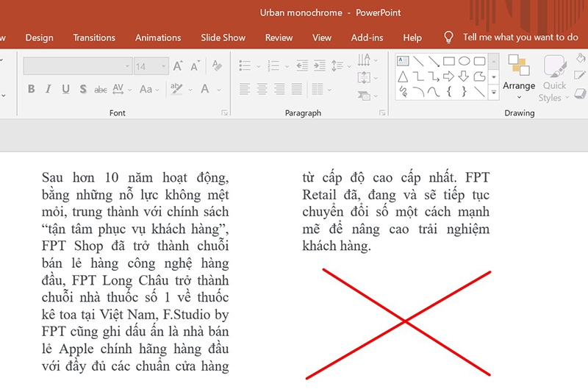Image resolution: width=588 pixels, height=392 pixels.
Task: Select the isosceles triangle shape
Action: [x=403, y=76]
